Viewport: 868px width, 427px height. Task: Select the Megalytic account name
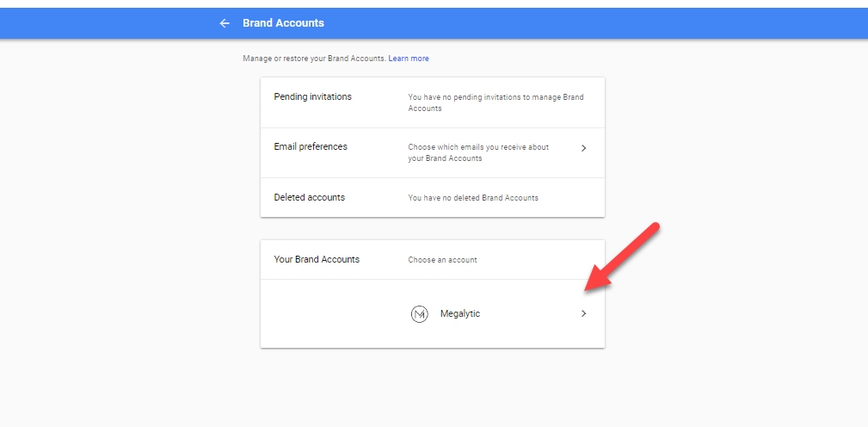[460, 314]
